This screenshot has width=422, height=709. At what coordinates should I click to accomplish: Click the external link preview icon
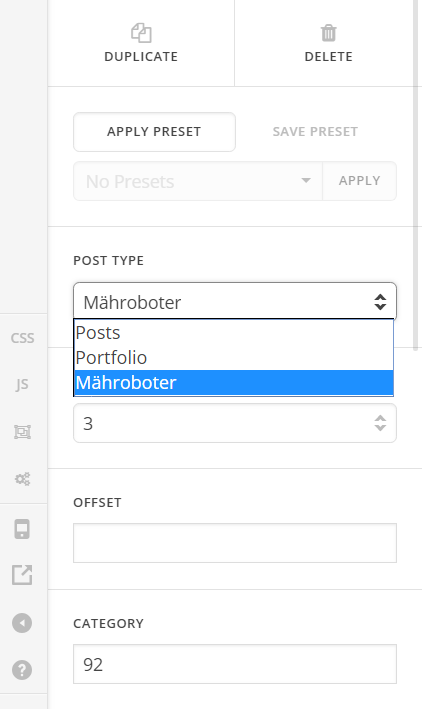pos(22,575)
